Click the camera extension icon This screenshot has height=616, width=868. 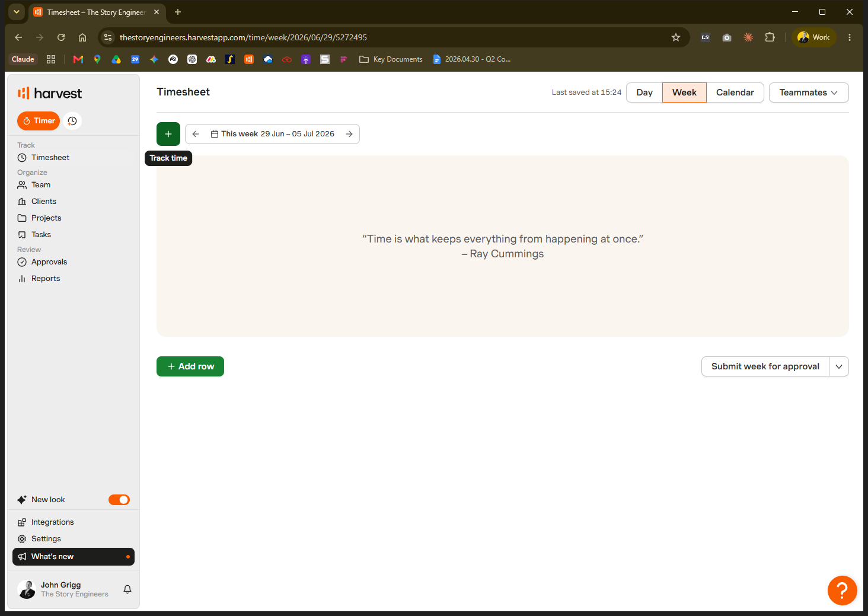(727, 37)
